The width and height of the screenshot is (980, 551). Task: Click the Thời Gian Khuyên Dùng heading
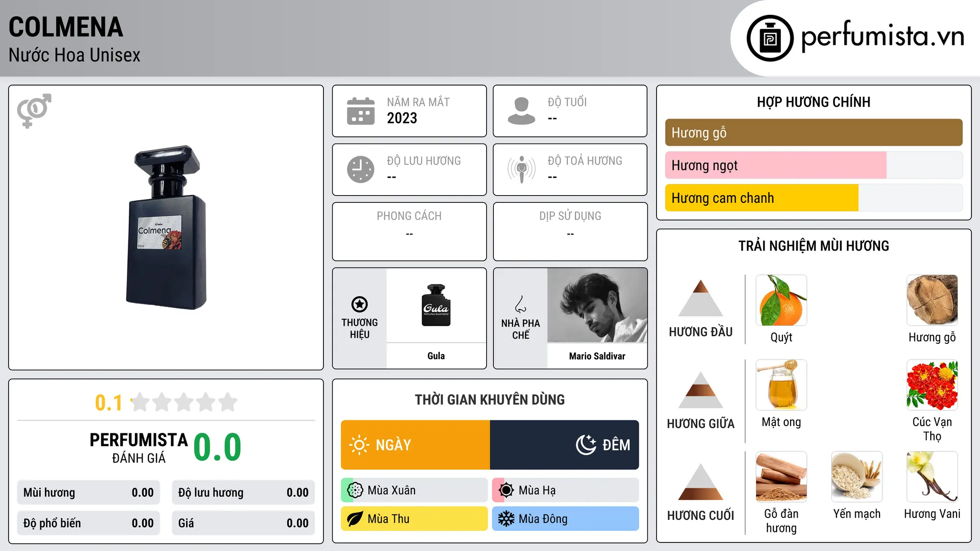[490, 399]
